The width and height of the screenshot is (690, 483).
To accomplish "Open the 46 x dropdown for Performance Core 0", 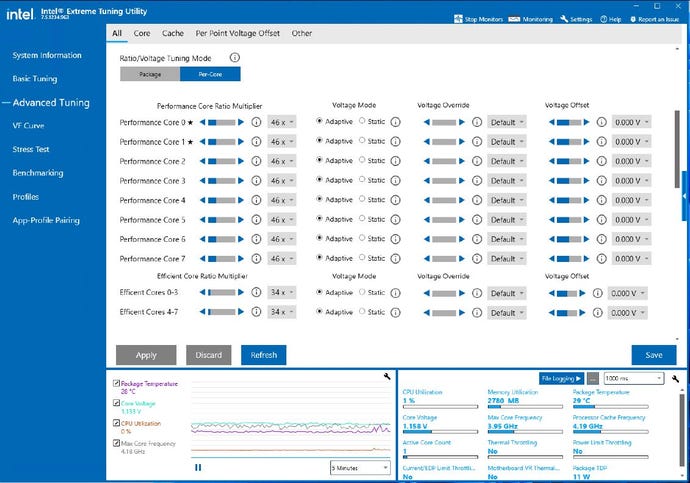I will tap(282, 122).
